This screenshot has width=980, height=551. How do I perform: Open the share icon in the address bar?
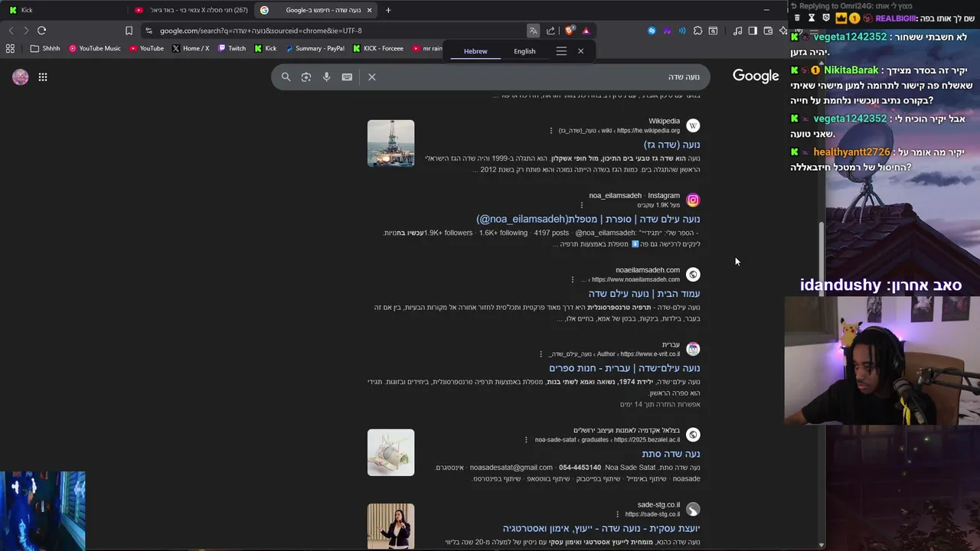(x=550, y=31)
